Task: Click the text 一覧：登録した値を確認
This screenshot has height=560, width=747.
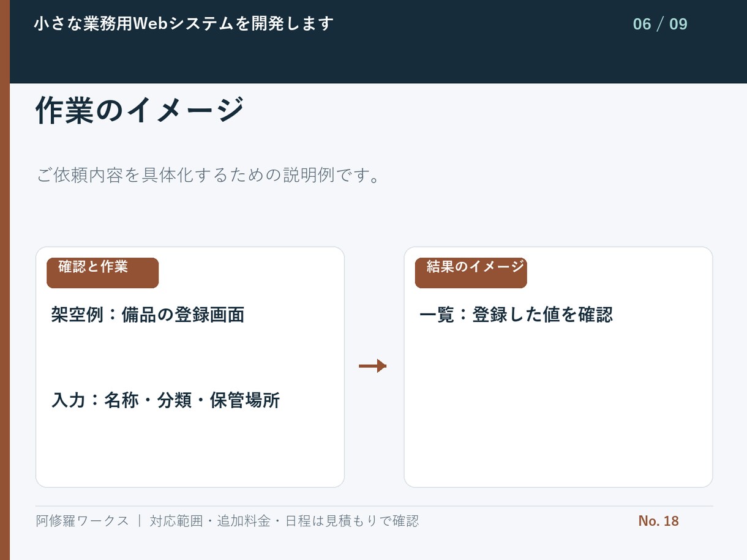Action: [x=516, y=315]
